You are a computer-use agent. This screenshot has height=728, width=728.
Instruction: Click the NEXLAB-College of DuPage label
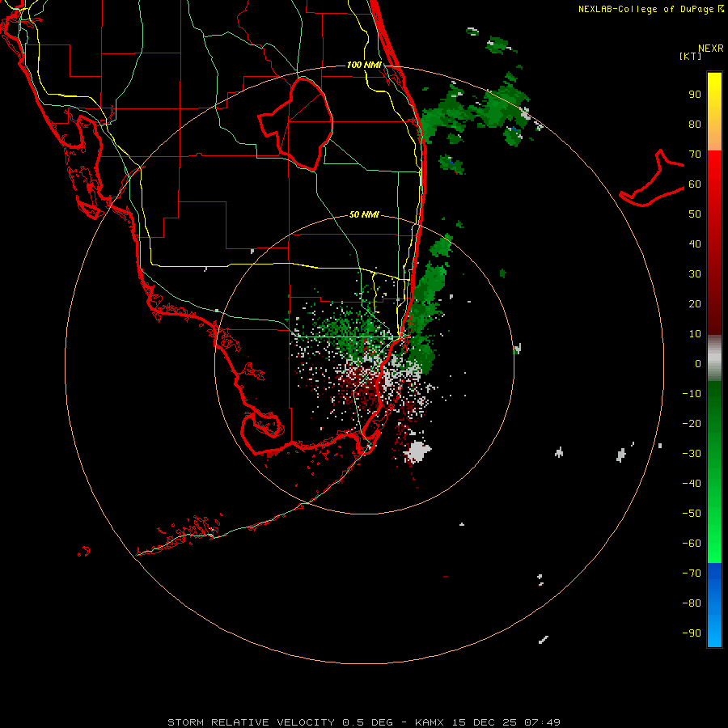pos(647,9)
